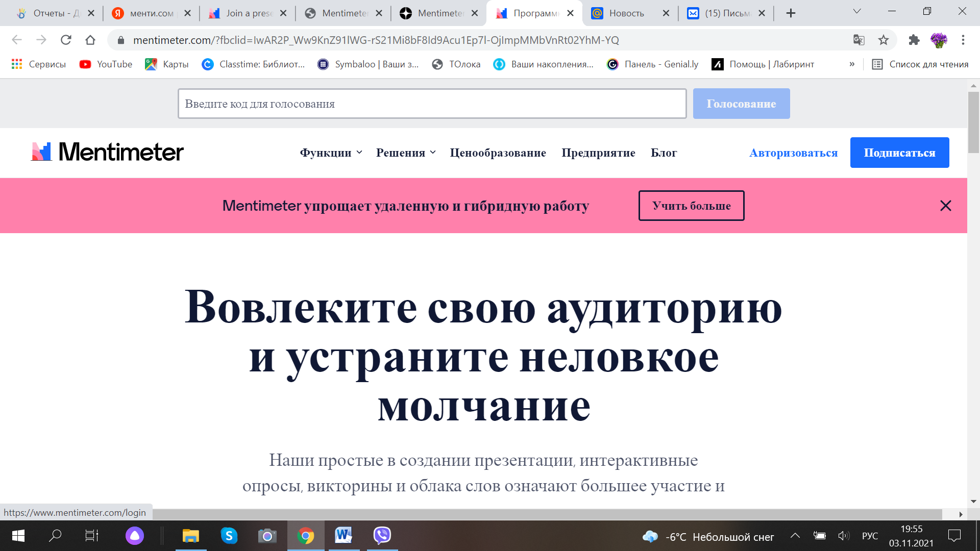Viewport: 980px width, 551px height.
Task: Open the Chrome extensions puzzle icon
Action: [914, 40]
